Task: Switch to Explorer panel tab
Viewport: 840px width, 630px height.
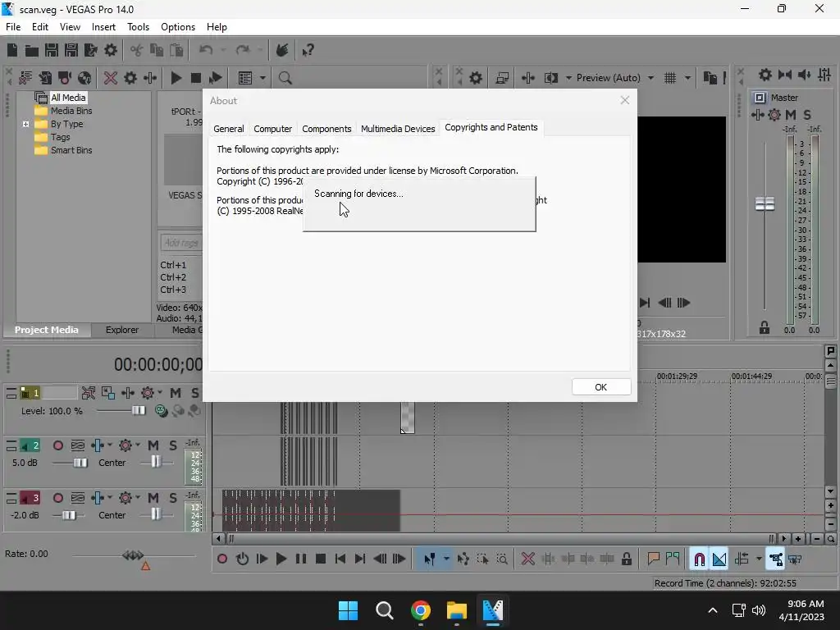Action: 122,330
